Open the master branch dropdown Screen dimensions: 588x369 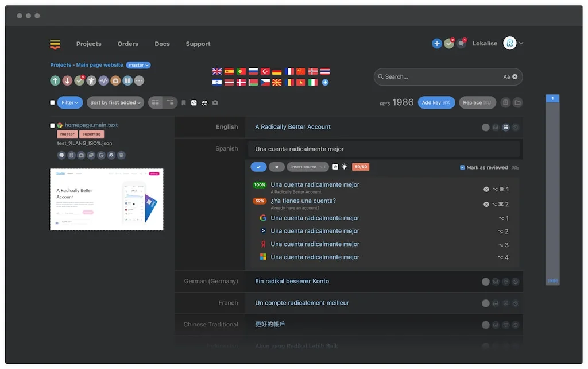pos(138,65)
